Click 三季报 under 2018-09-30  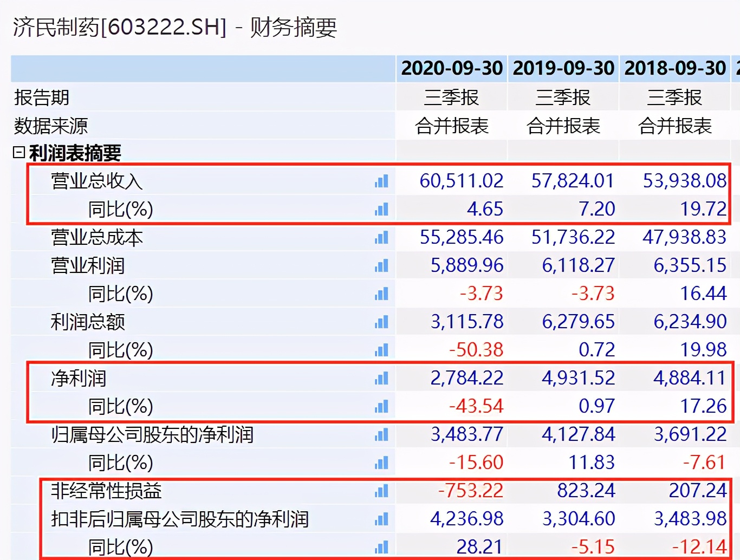coord(675,97)
